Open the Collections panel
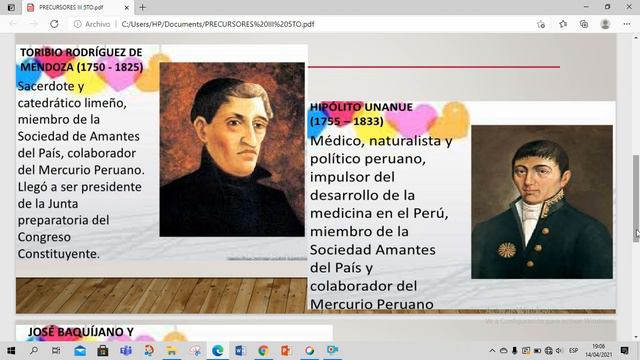Viewport: 640px width, 360px height. click(x=584, y=24)
